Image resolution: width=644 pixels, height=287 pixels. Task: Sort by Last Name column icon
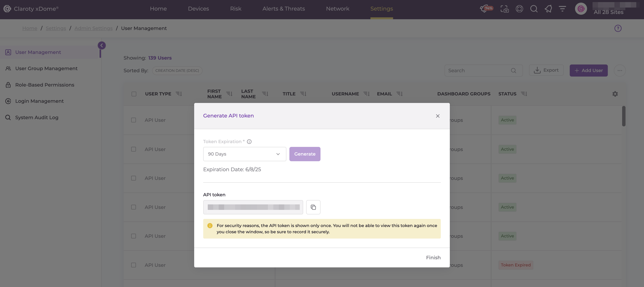coord(265,94)
